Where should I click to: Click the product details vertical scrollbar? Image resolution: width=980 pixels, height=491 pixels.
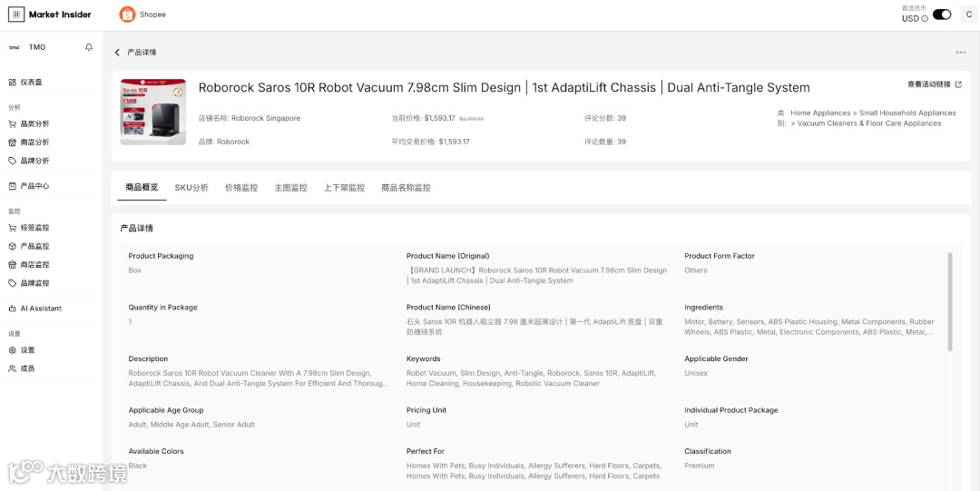tap(950, 301)
